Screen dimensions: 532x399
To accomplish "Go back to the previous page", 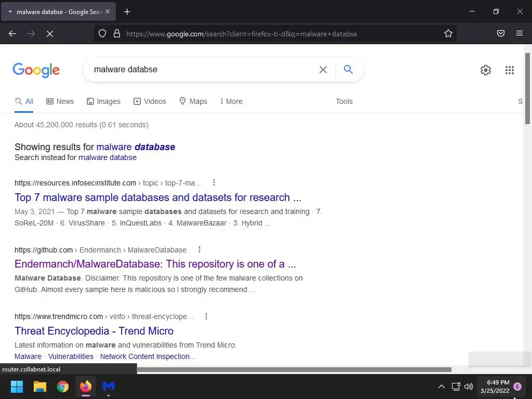I will (12, 34).
